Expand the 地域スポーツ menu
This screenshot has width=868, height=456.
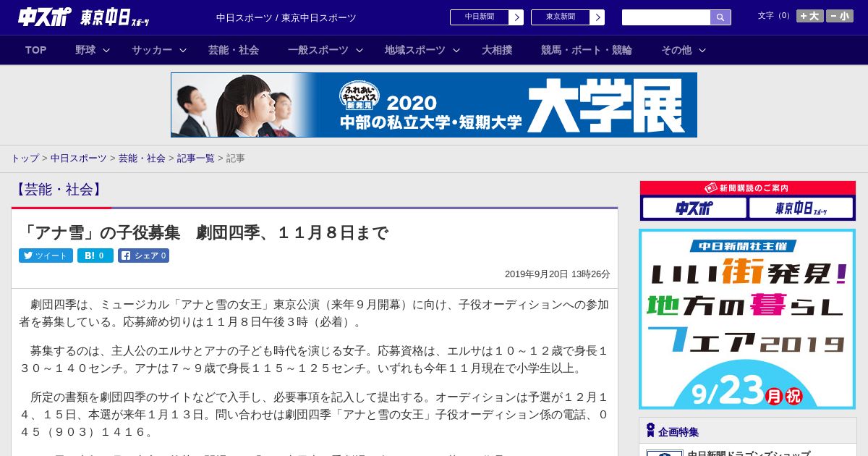click(x=422, y=50)
